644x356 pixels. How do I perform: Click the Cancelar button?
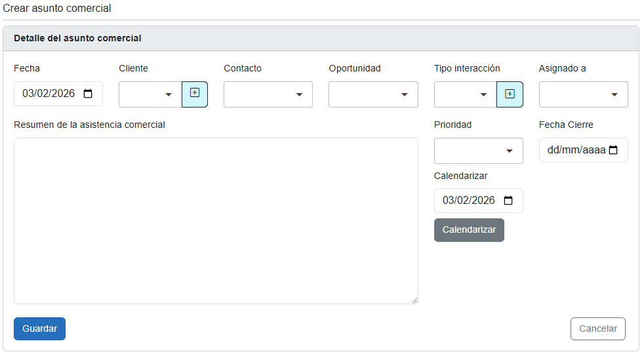tap(597, 328)
